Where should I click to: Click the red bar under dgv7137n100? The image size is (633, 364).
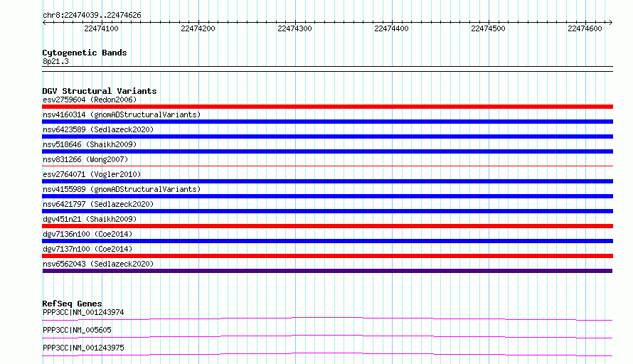(x=327, y=256)
